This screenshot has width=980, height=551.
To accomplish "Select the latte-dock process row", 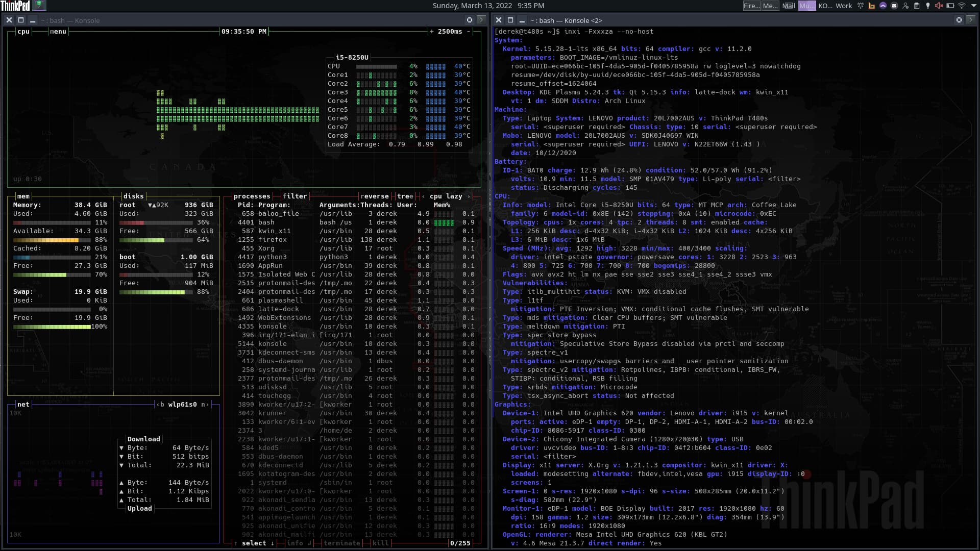I will (352, 309).
